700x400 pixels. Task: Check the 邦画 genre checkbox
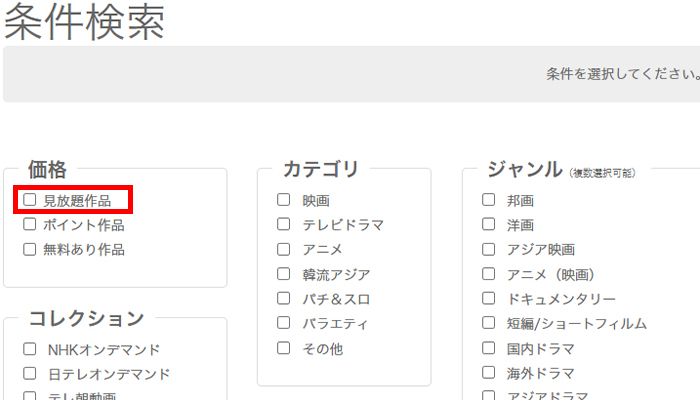[489, 200]
